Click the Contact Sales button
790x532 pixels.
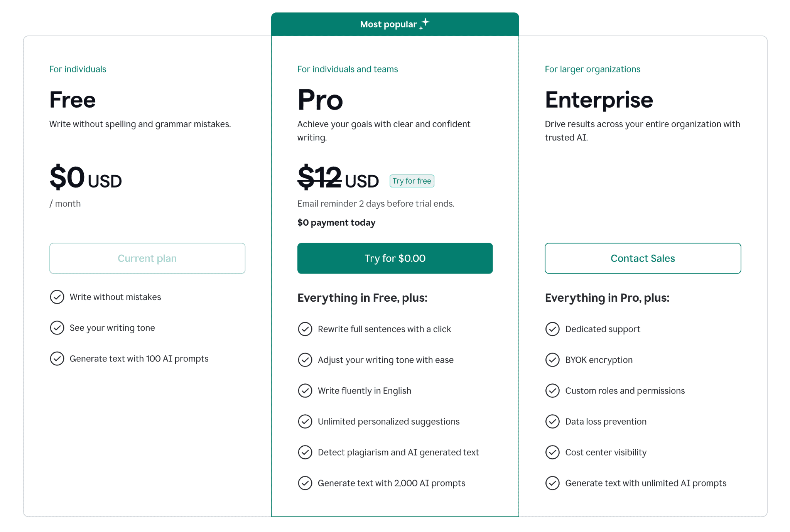(643, 258)
